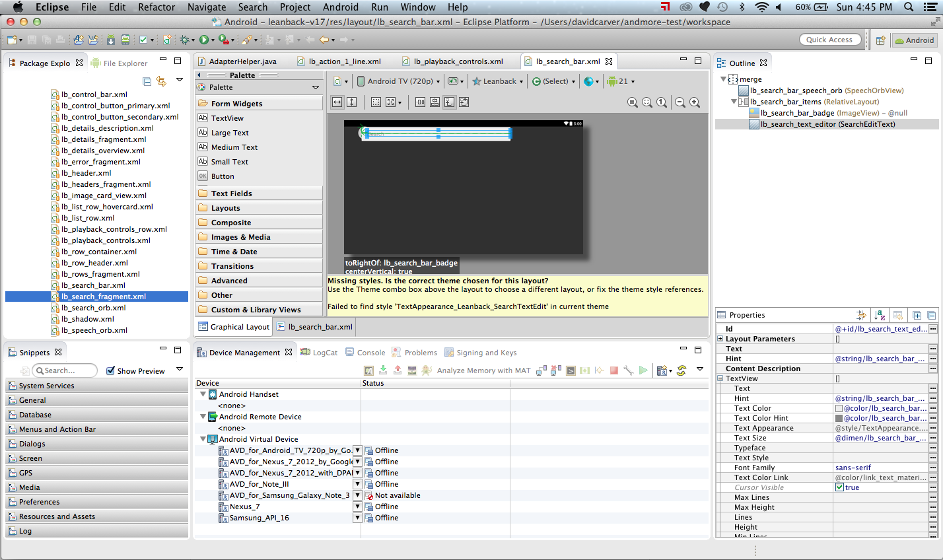Click the Android perspective button
The image size is (943, 560).
click(x=914, y=40)
